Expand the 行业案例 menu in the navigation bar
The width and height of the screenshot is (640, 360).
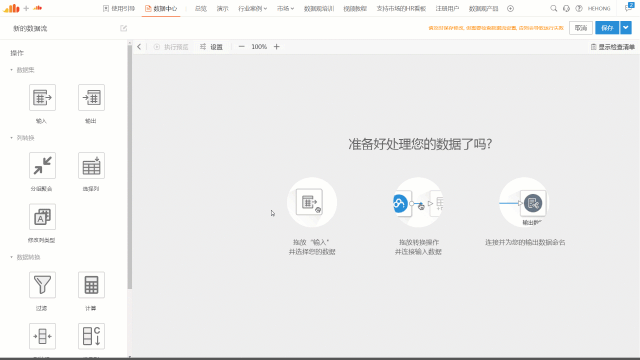coord(253,9)
